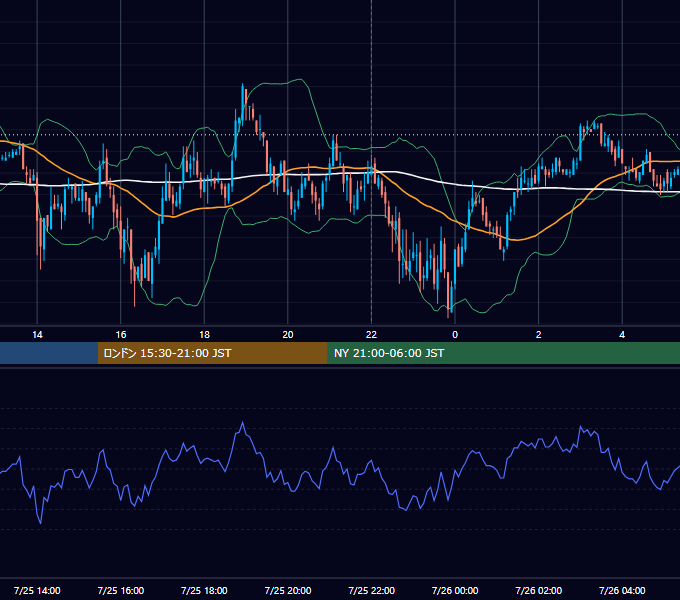Click the 16 hour label on the price chart axis
The width and height of the screenshot is (680, 600).
[x=121, y=335]
